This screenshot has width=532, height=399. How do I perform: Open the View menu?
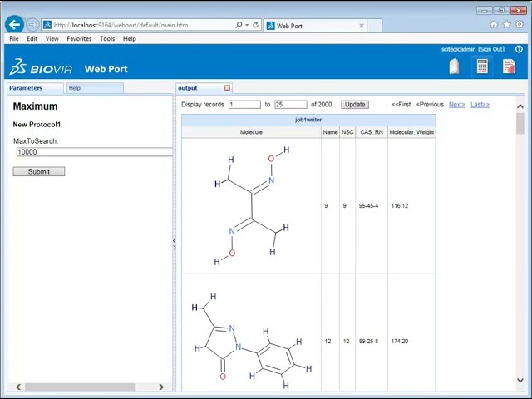52,39
